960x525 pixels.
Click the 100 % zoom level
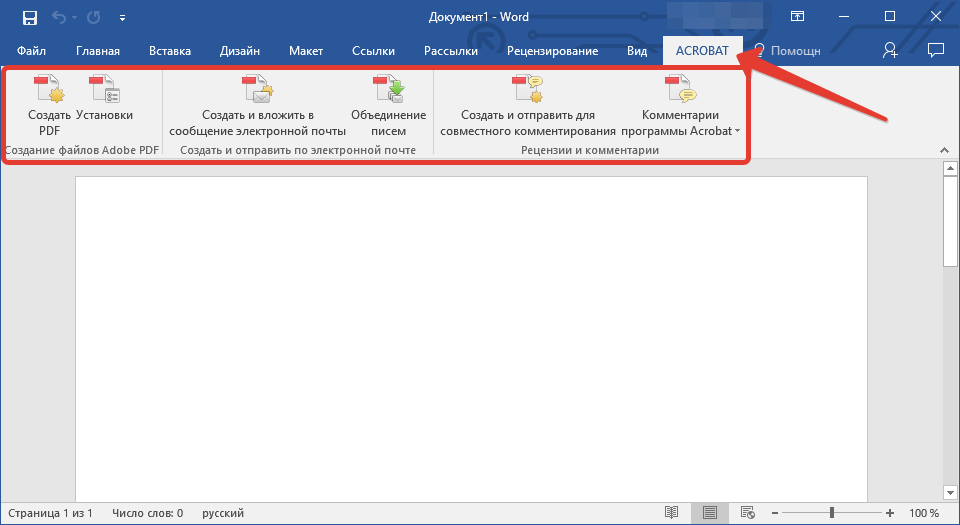[924, 513]
